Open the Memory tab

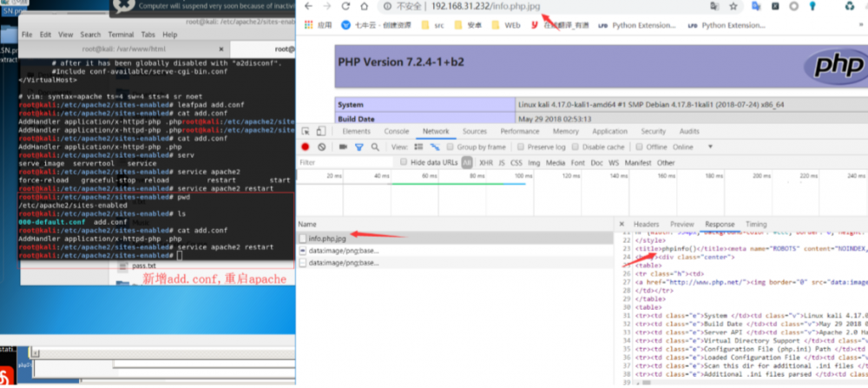(565, 131)
